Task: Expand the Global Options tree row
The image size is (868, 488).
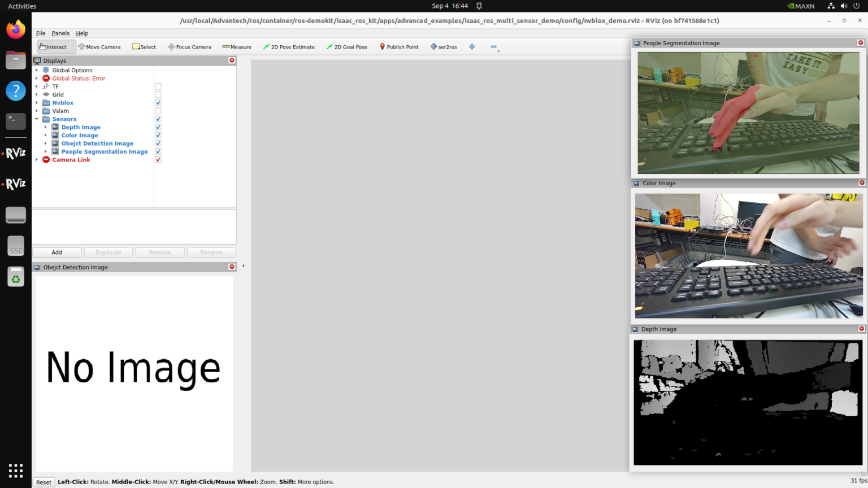Action: coord(37,71)
